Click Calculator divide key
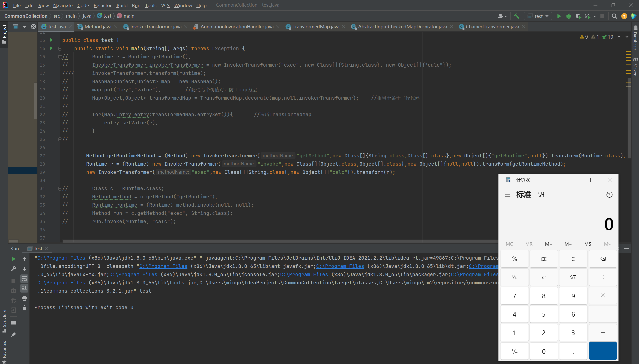The width and height of the screenshot is (639, 364). (603, 277)
